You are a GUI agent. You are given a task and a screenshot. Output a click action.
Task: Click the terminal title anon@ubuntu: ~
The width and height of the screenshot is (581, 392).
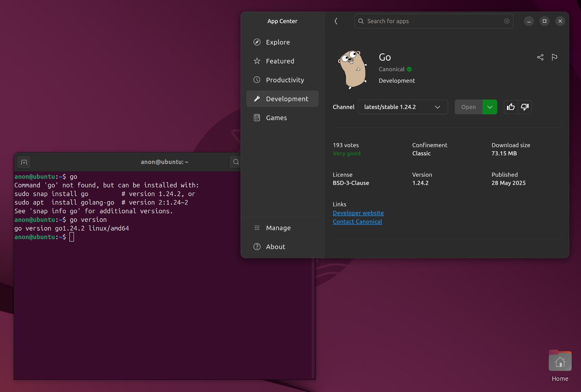pyautogui.click(x=164, y=162)
